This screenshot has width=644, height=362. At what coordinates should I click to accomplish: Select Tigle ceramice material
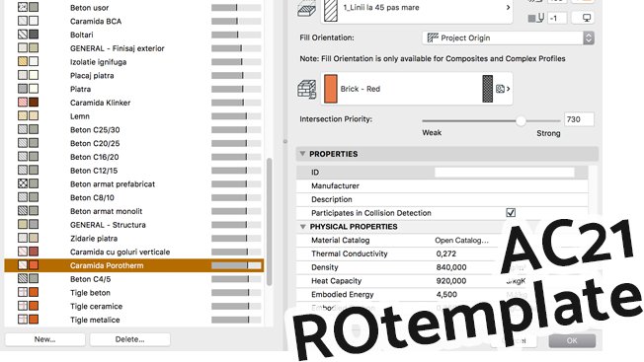coord(134,306)
